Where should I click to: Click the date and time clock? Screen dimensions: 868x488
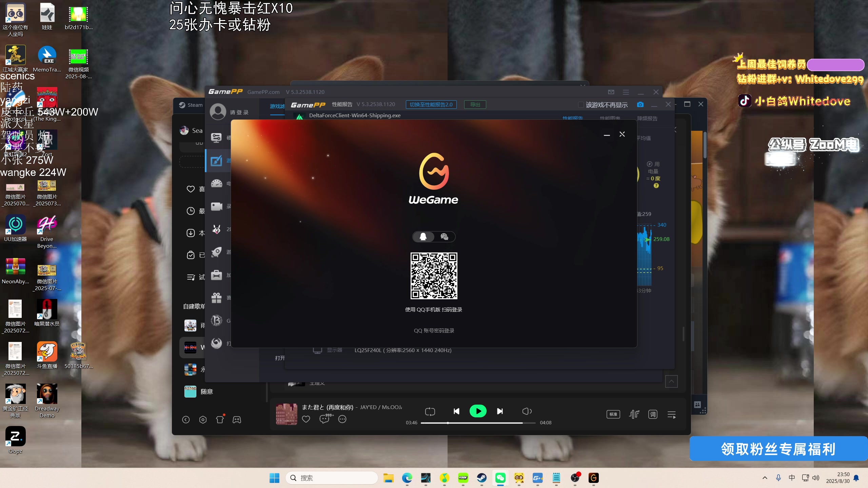point(838,478)
